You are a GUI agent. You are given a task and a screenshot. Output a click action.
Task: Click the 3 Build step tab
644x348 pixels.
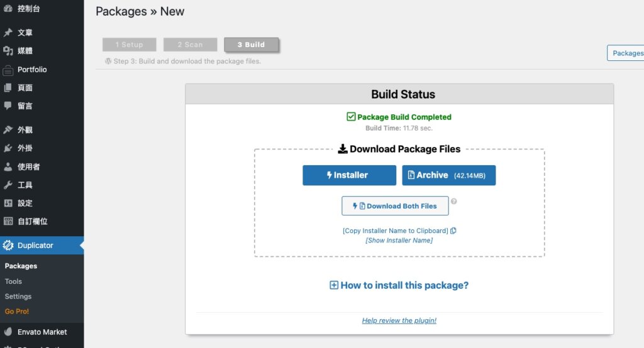pos(252,45)
